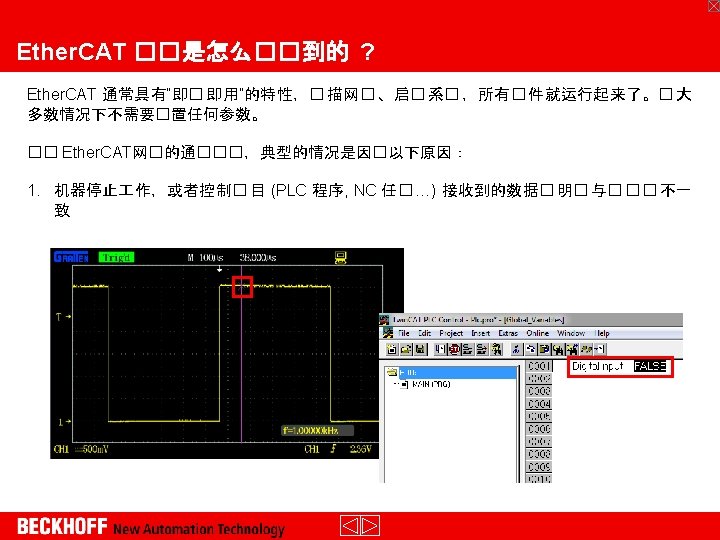
Task: Click the 2.36V trigger level readout
Action: pyautogui.click(x=360, y=449)
